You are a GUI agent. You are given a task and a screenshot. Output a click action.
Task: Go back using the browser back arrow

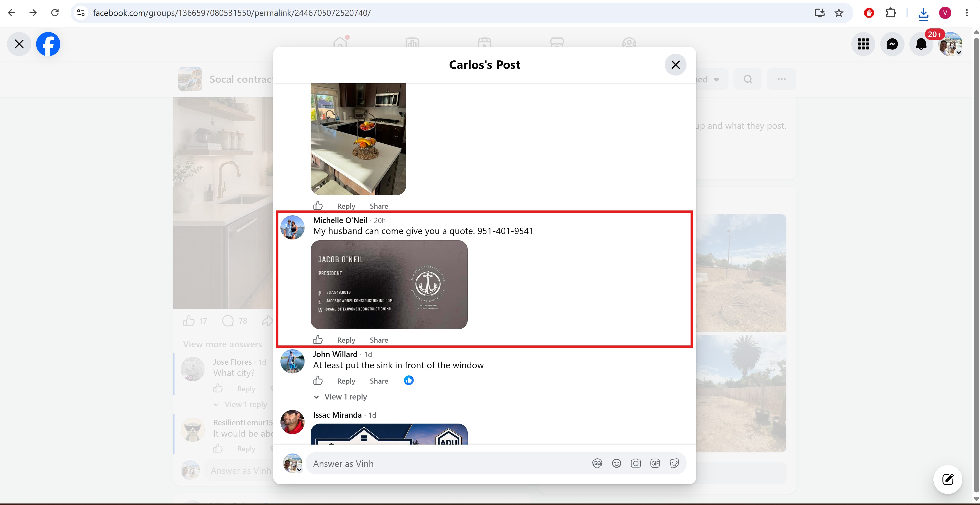point(12,13)
